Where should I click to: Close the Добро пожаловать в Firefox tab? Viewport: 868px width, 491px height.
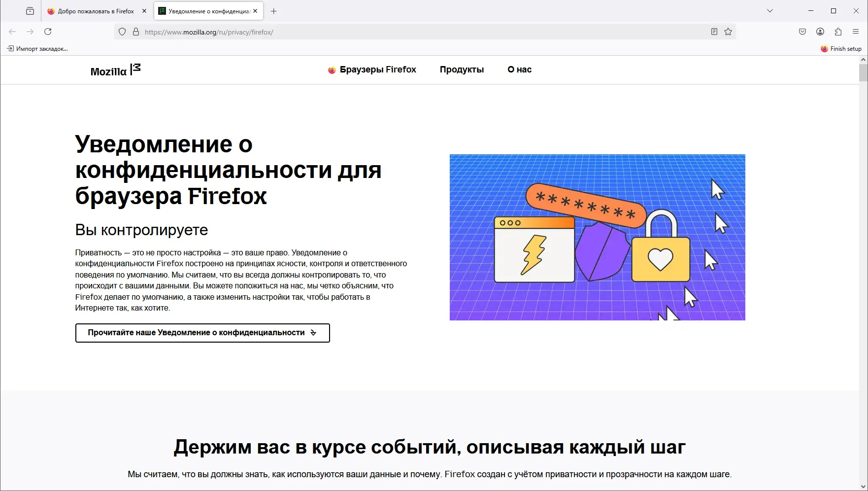[x=144, y=11]
